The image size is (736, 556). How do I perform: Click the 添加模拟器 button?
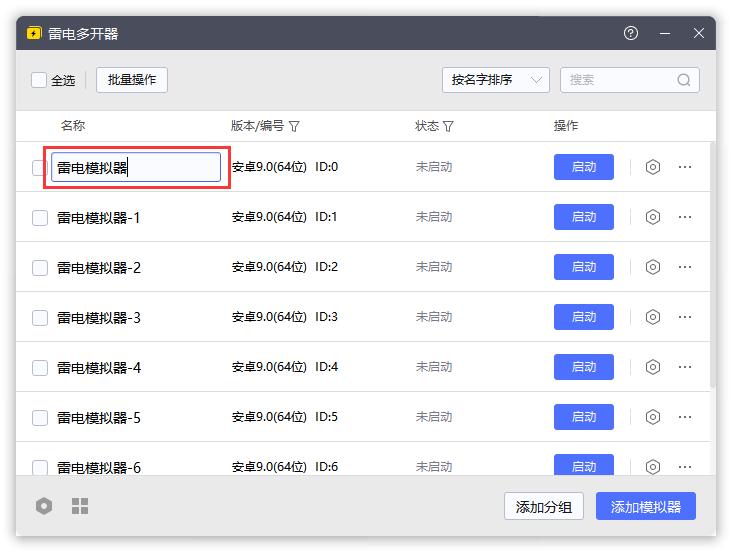pyautogui.click(x=645, y=506)
